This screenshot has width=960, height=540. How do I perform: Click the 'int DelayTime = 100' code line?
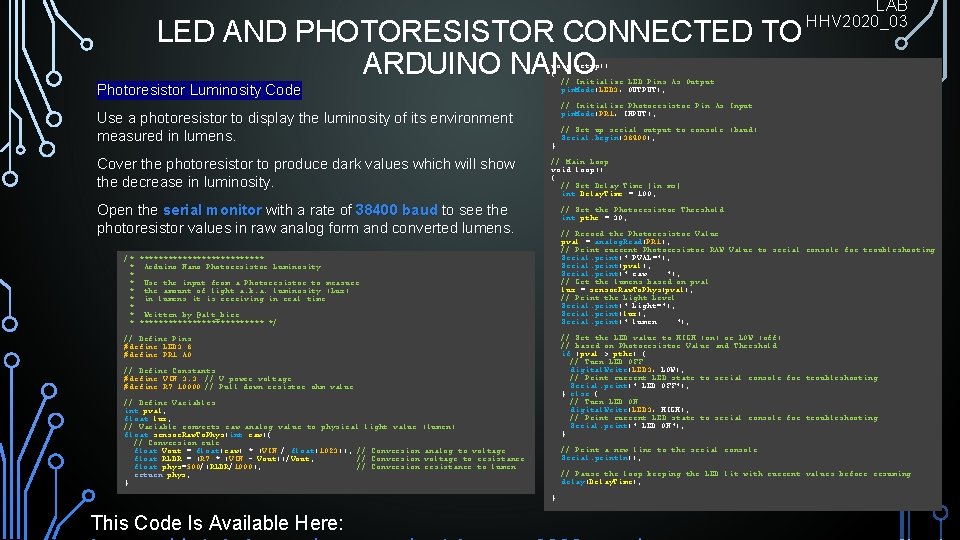[x=609, y=193]
